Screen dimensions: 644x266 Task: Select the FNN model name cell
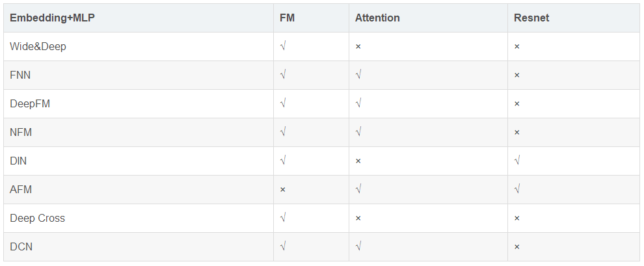coord(20,75)
